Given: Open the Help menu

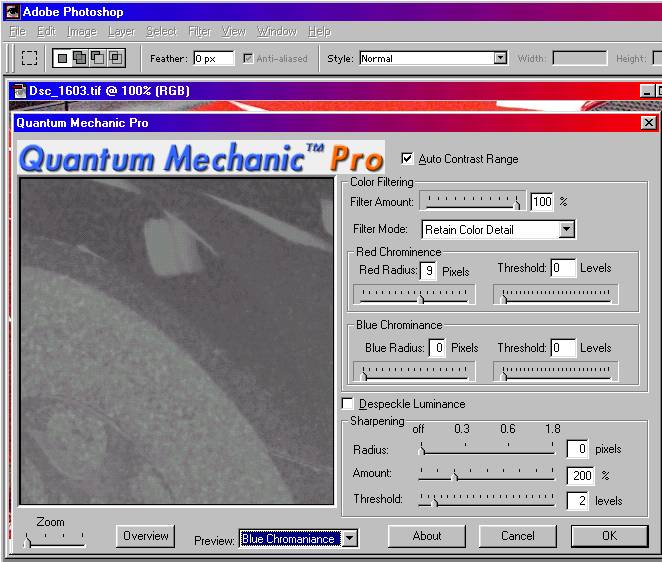Looking at the screenshot, I should tap(319, 32).
